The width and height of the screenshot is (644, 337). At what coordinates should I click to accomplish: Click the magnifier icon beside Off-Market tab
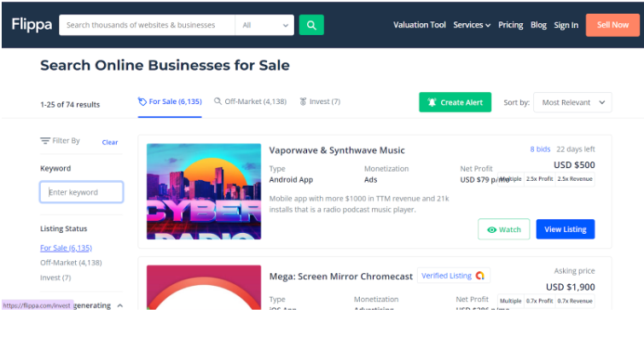(218, 101)
